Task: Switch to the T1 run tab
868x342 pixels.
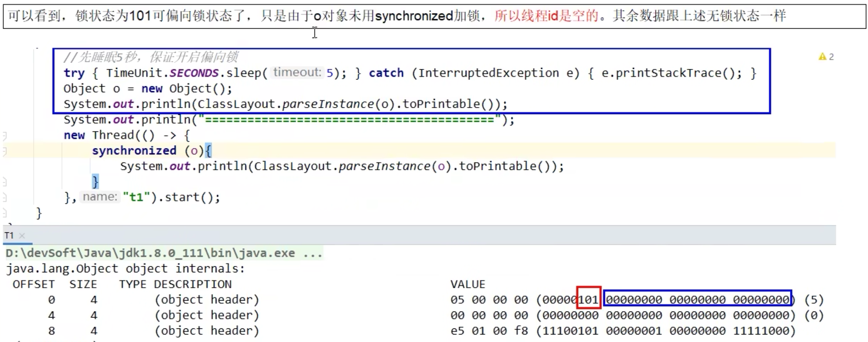Action: [x=9, y=236]
